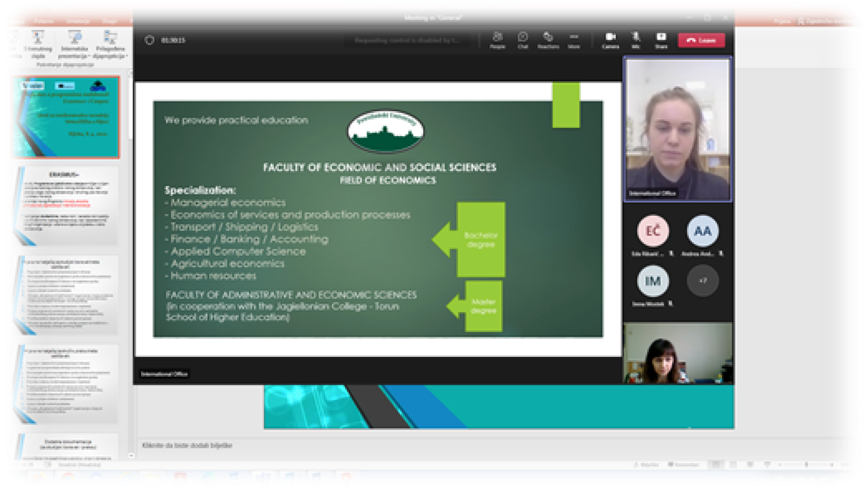
Task: Open the Dizajn ribbon tab
Action: [x=110, y=21]
